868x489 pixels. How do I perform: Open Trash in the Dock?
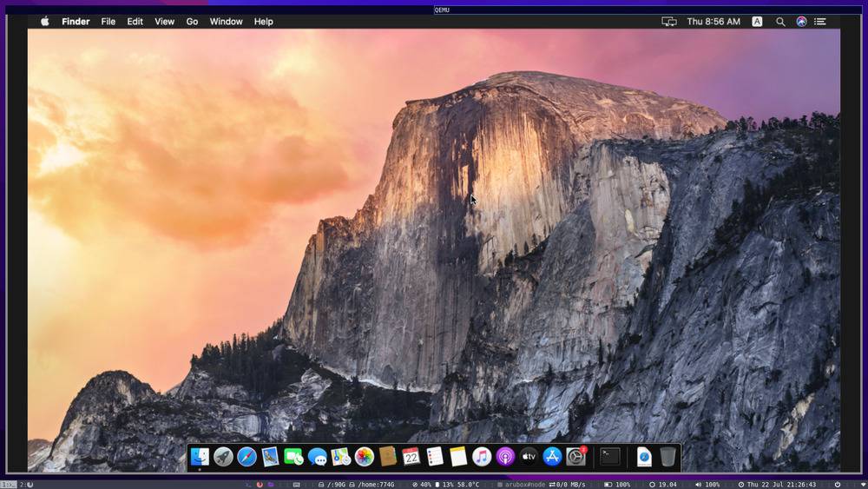click(667, 457)
